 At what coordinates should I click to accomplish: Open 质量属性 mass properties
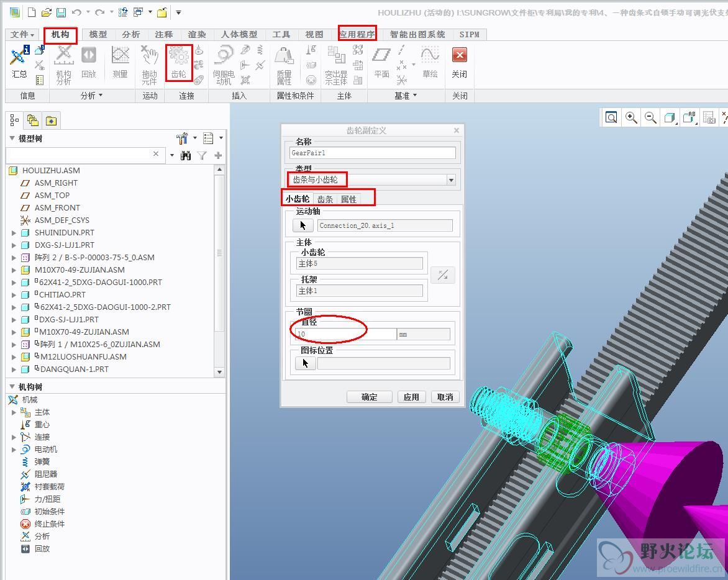284,65
